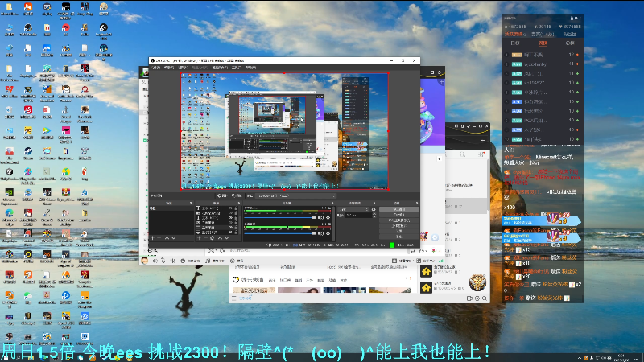Pop out the audio mixer dock
This screenshot has height=362, width=644.
click(332, 204)
